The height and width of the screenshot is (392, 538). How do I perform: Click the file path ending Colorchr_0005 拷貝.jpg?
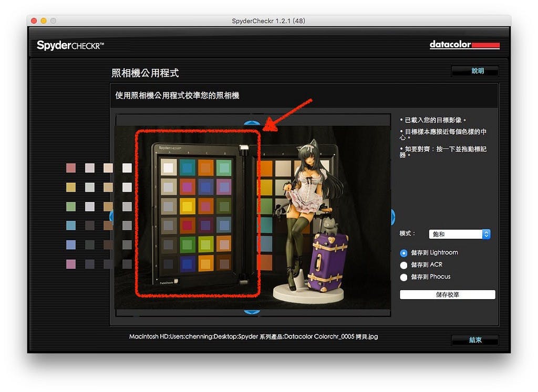(254, 336)
